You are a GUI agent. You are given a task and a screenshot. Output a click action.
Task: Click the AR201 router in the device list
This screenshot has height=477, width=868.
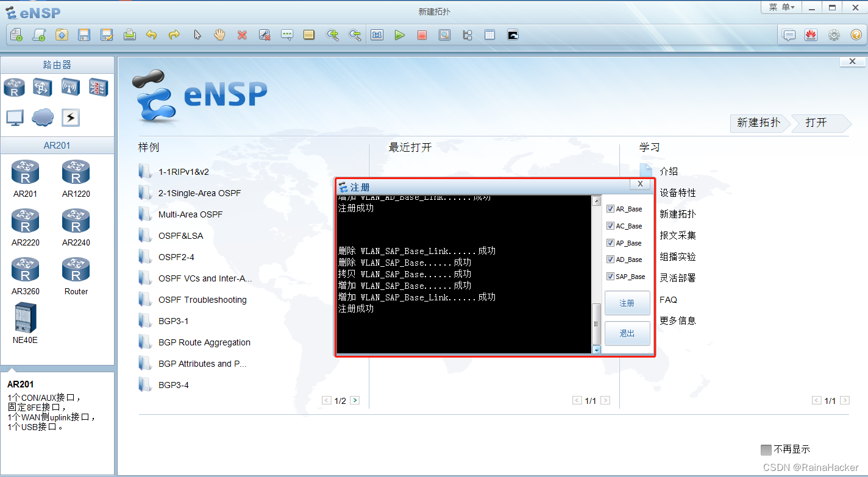click(x=25, y=172)
